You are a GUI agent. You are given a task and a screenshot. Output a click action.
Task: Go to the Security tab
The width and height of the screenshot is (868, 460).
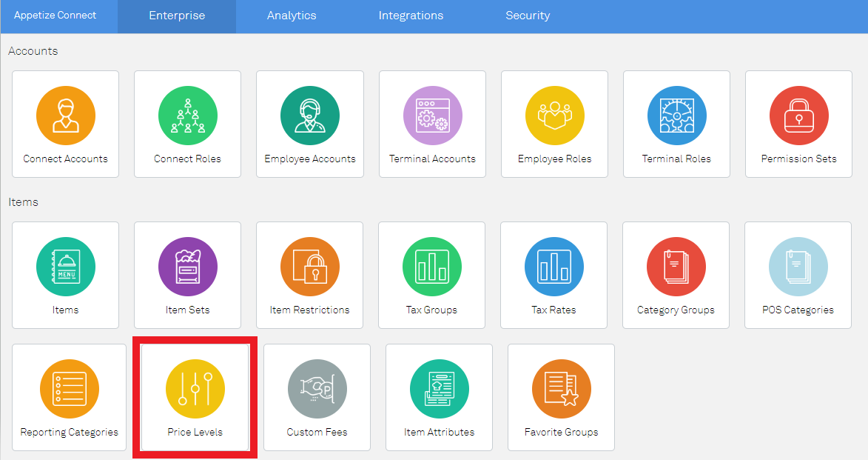(x=528, y=16)
